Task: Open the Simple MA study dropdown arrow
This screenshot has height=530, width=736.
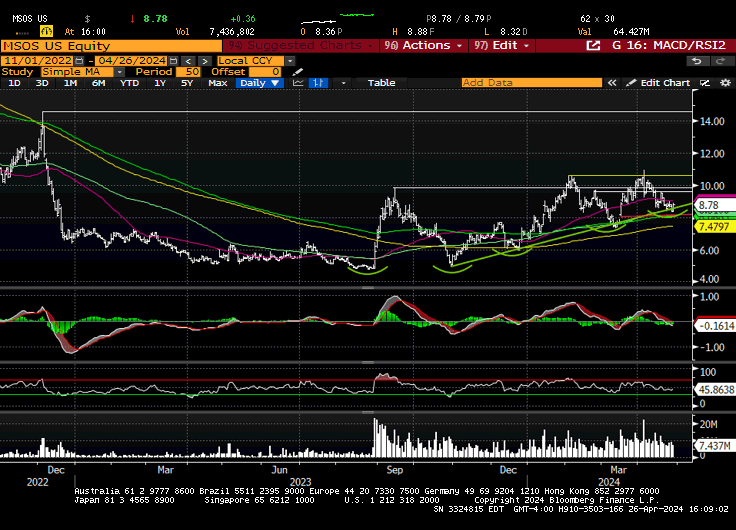Action: coord(120,72)
